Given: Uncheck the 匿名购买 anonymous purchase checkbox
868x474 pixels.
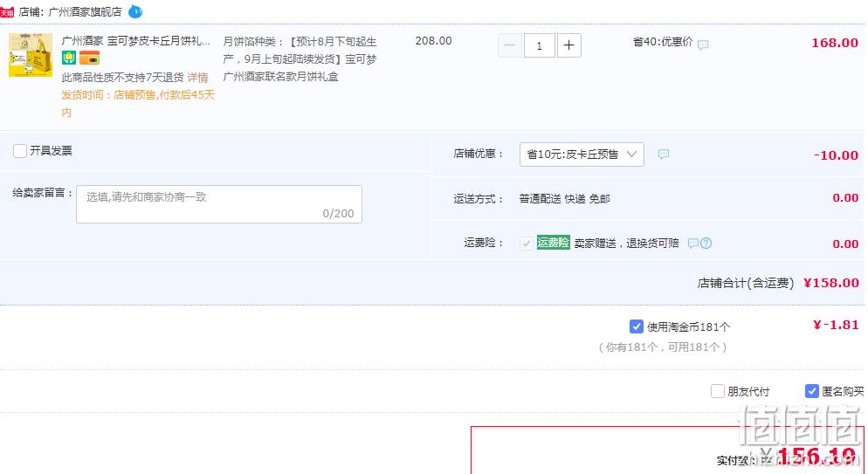Looking at the screenshot, I should 811,391.
